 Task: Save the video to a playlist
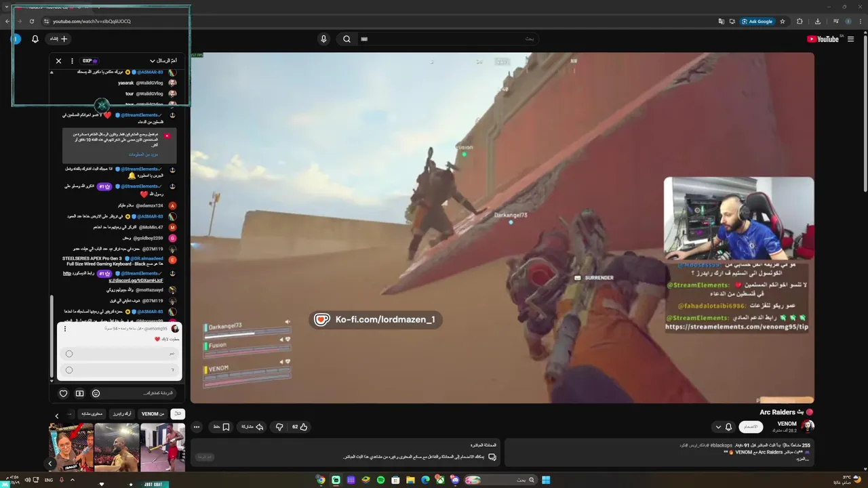tap(221, 427)
